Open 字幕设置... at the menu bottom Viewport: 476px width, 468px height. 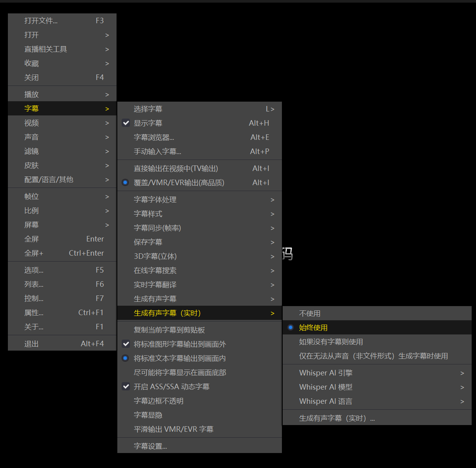[x=150, y=446]
